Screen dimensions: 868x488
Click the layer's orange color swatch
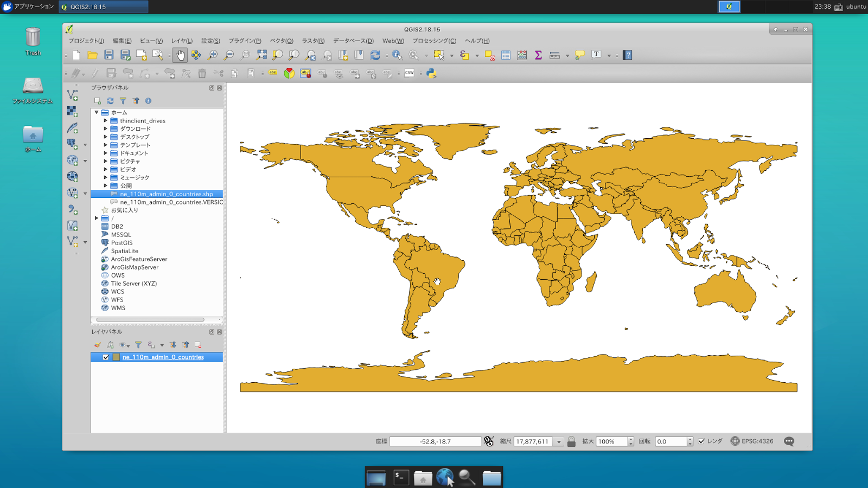click(116, 357)
